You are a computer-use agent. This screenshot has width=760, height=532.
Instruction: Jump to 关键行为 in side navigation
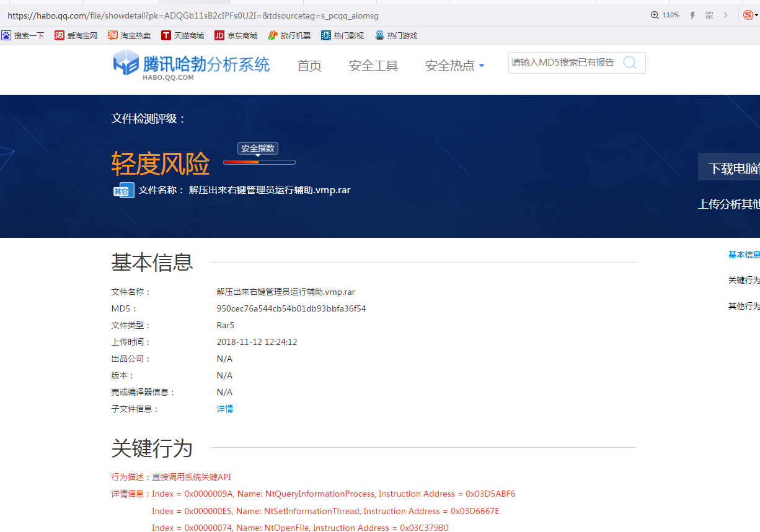point(743,281)
